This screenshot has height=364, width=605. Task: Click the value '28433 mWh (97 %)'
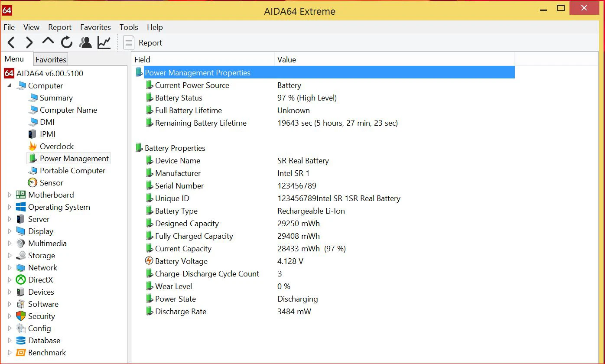tap(312, 249)
